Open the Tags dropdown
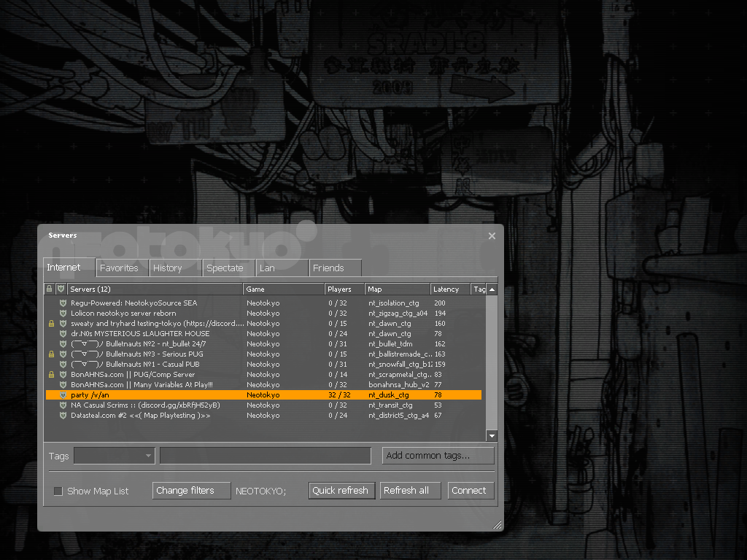This screenshot has width=747, height=560. pyautogui.click(x=115, y=456)
